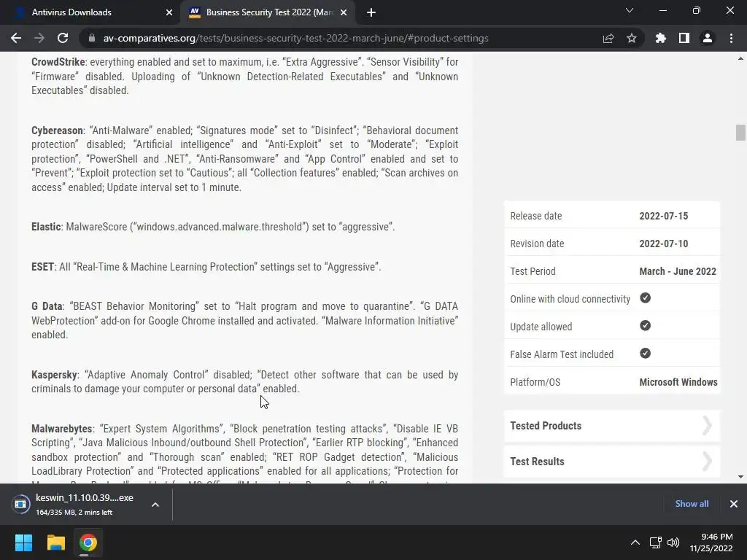Open the Windows Start menu

pyautogui.click(x=23, y=542)
